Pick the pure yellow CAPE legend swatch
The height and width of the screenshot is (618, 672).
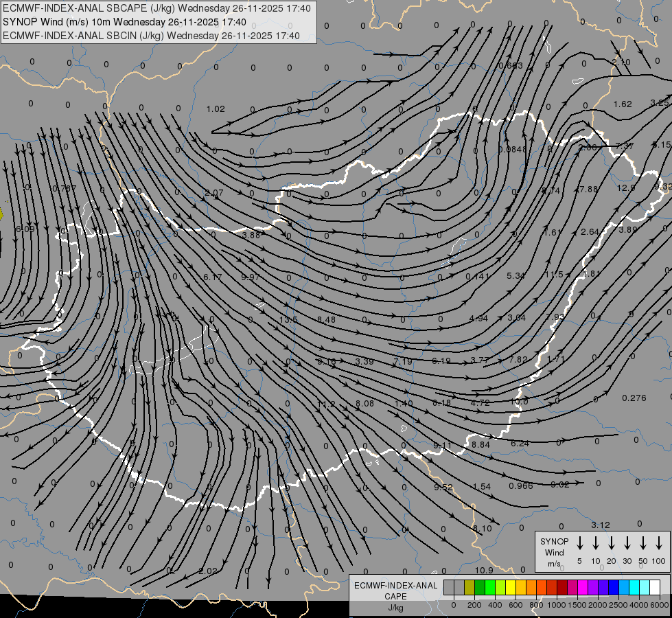click(x=511, y=587)
